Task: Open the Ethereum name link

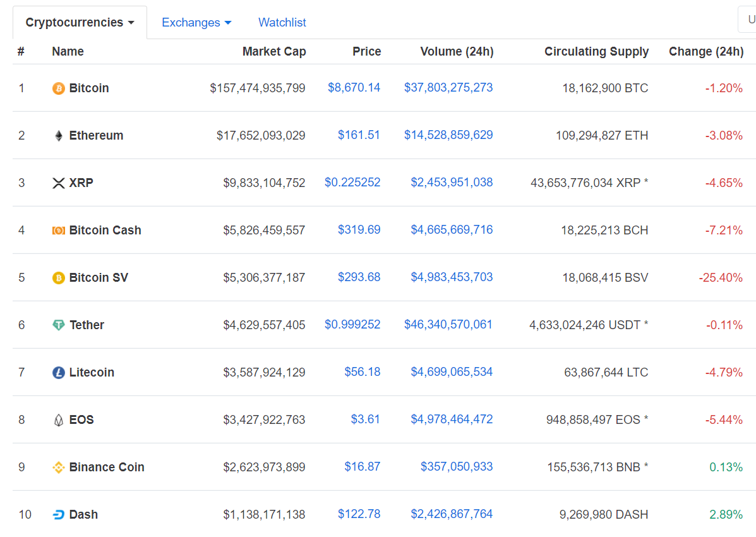Action: (x=97, y=136)
